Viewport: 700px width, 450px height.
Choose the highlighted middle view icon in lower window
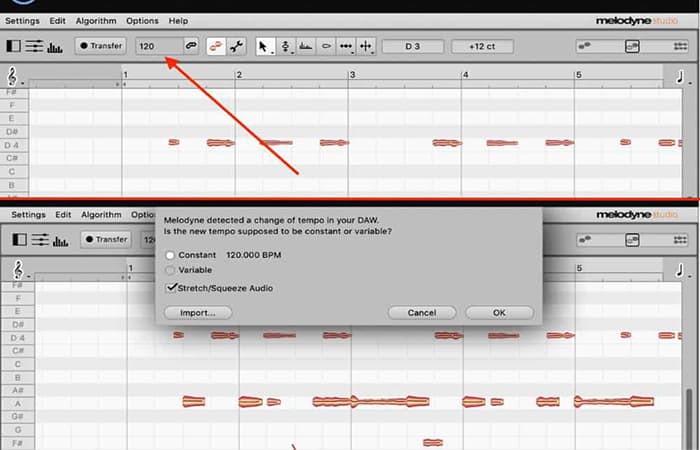coord(632,240)
